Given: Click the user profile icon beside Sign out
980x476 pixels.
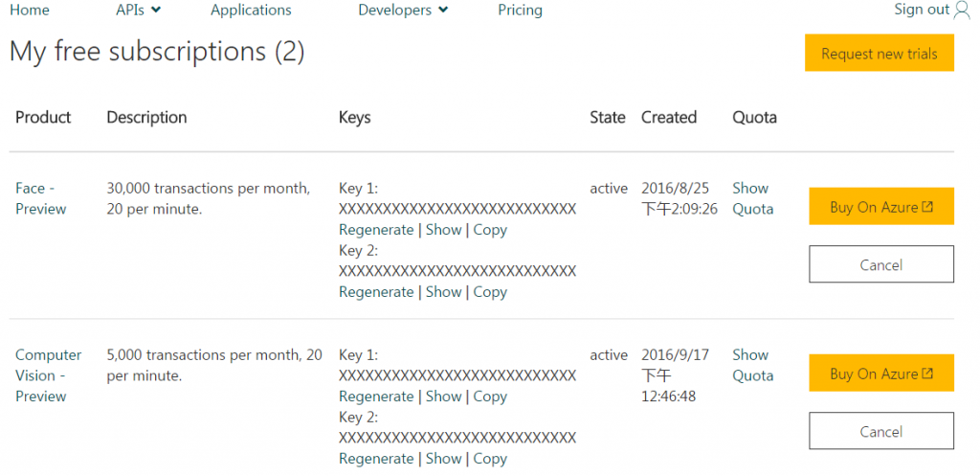Looking at the screenshot, I should click(x=963, y=10).
